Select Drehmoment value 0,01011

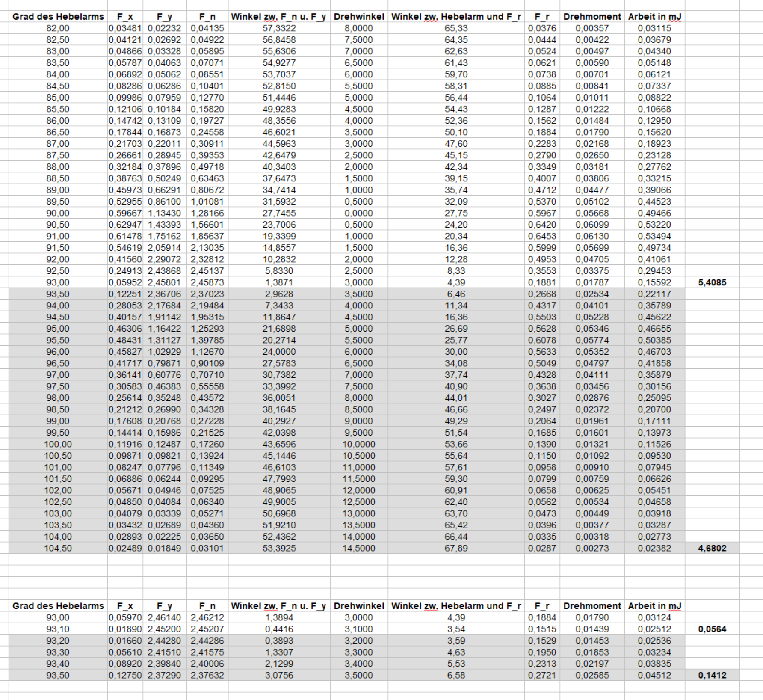tap(592, 98)
